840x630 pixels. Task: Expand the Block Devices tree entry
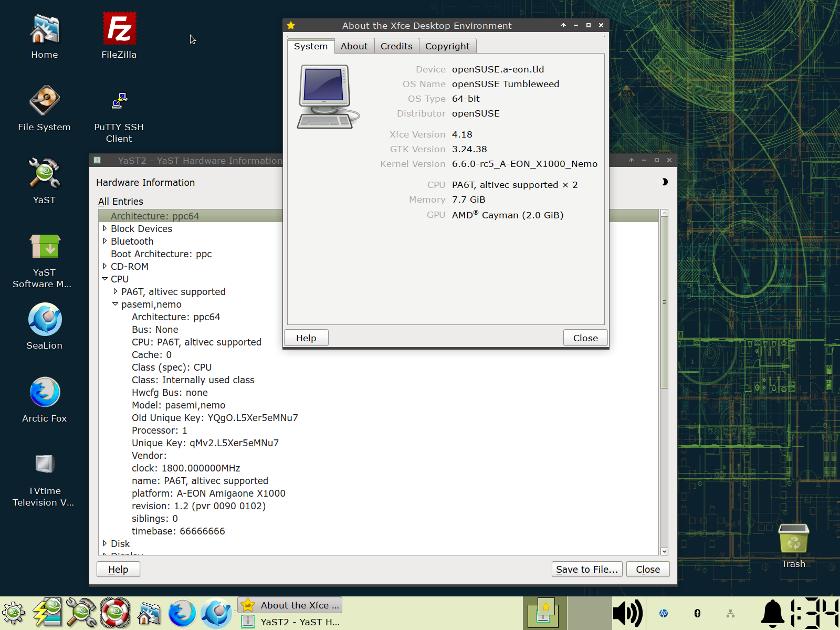tap(105, 228)
